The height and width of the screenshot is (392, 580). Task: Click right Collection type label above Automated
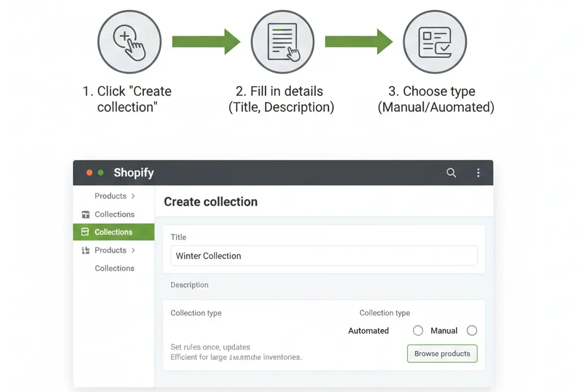tap(385, 313)
